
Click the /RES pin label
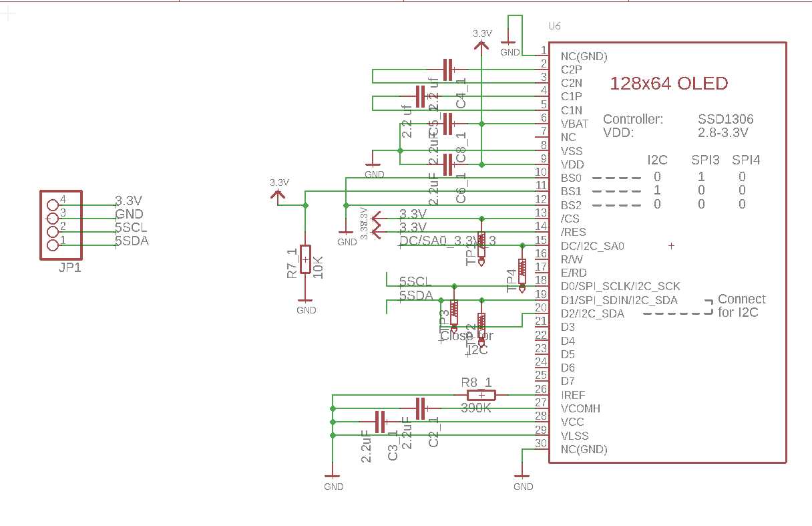pyautogui.click(x=574, y=232)
